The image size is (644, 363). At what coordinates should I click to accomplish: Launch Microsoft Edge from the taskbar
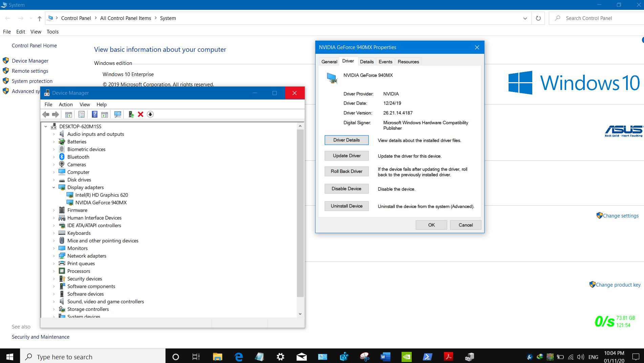click(239, 357)
